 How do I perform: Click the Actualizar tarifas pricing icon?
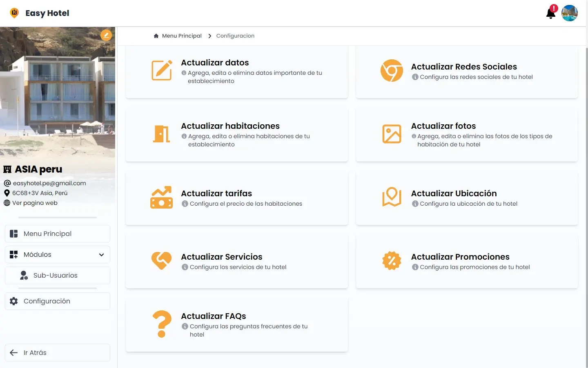point(162,197)
